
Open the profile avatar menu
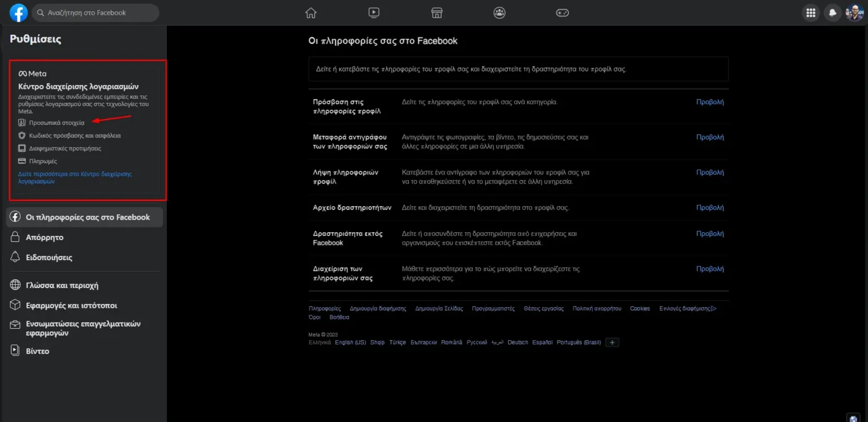(854, 12)
